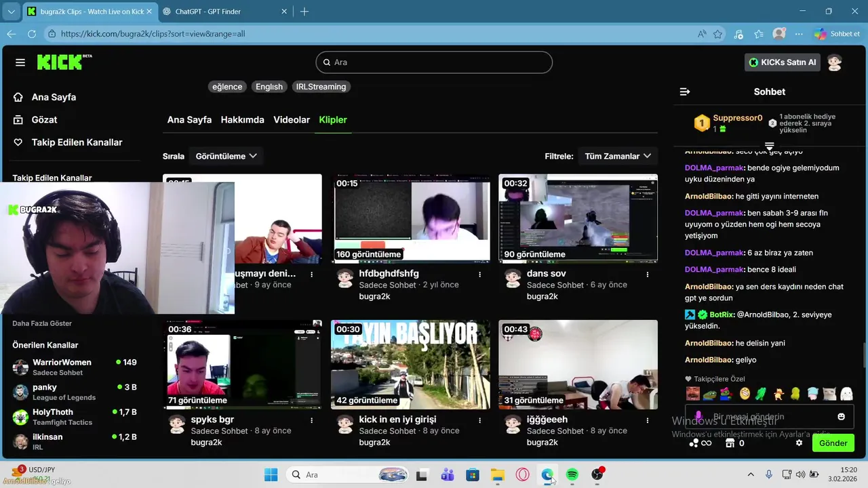
Task: Open chat settings gear icon
Action: 800,443
